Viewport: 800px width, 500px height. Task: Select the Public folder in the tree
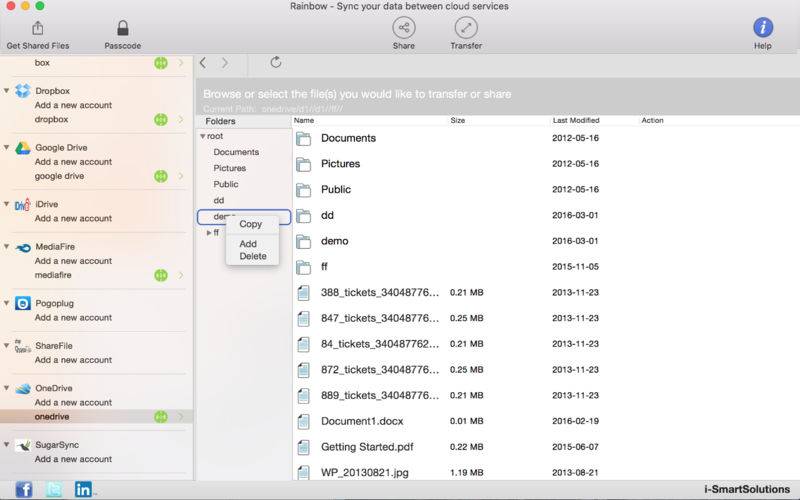226,184
